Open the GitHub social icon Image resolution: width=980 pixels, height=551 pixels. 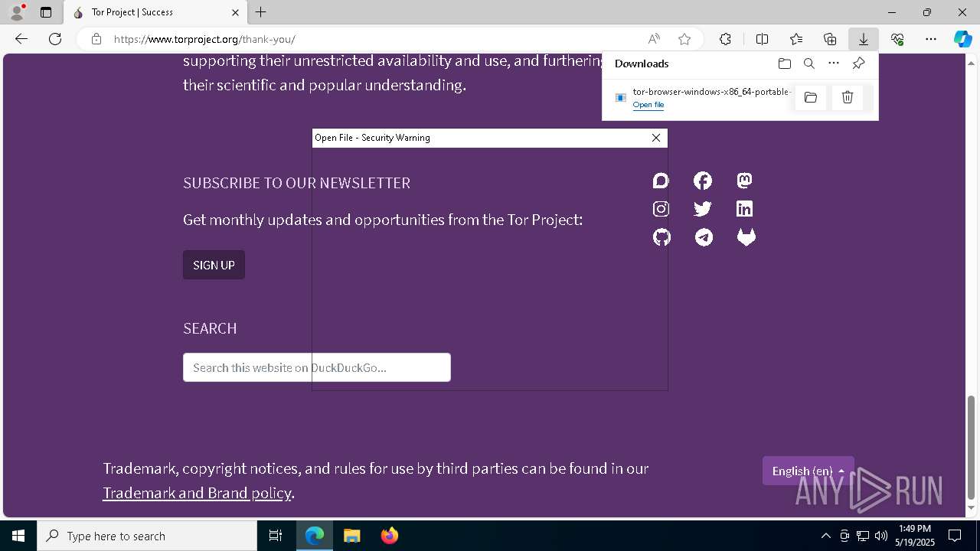[661, 237]
